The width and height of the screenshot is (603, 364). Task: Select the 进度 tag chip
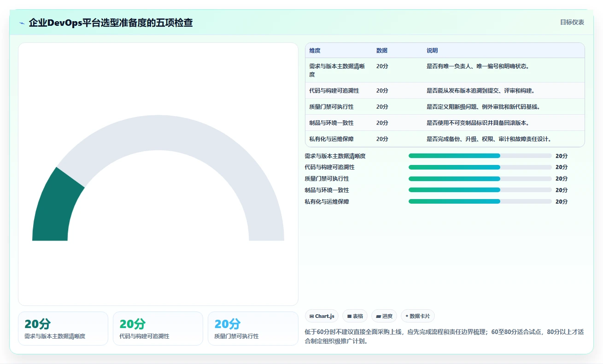click(384, 316)
